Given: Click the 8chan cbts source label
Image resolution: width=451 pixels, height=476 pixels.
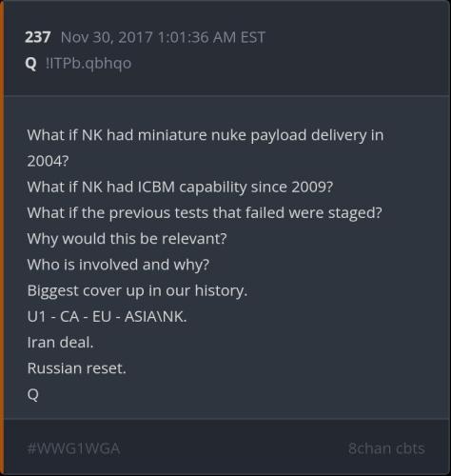Looking at the screenshot, I should (x=386, y=448).
